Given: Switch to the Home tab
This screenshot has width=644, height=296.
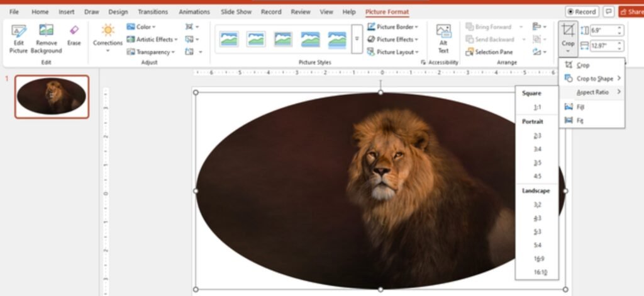Looking at the screenshot, I should tap(40, 12).
